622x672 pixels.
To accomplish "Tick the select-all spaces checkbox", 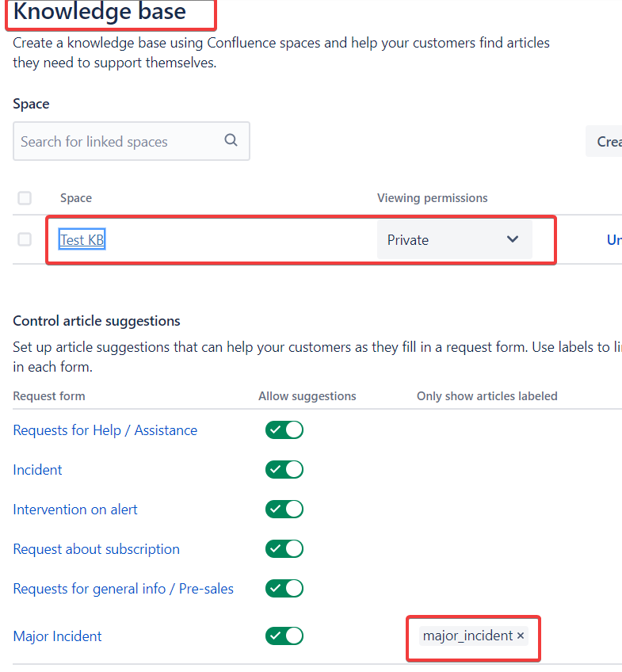I will click(25, 198).
